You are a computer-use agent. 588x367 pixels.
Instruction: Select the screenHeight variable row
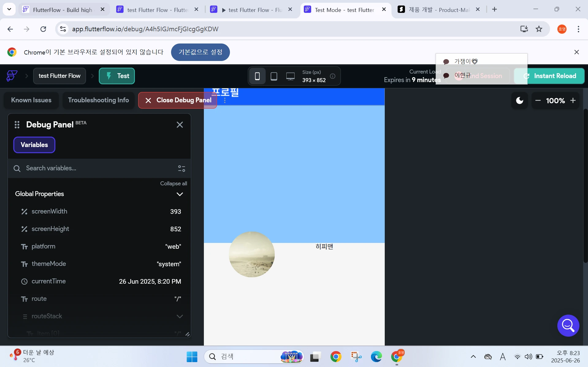pos(99,229)
